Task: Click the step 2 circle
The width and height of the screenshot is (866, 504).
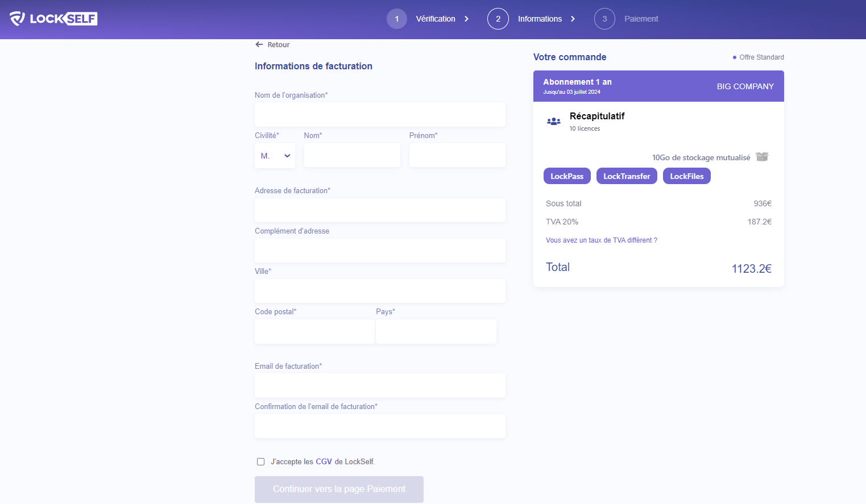Action: click(498, 19)
